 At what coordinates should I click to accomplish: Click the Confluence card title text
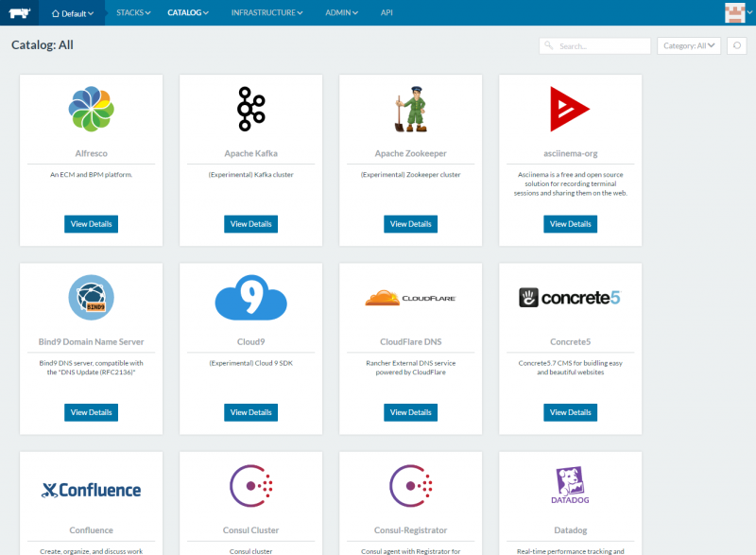[91, 530]
